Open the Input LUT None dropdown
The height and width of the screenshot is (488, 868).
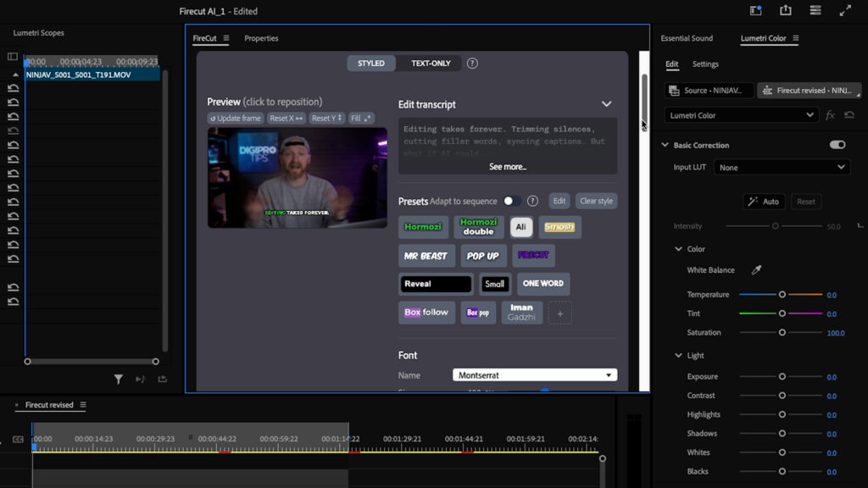tap(781, 167)
